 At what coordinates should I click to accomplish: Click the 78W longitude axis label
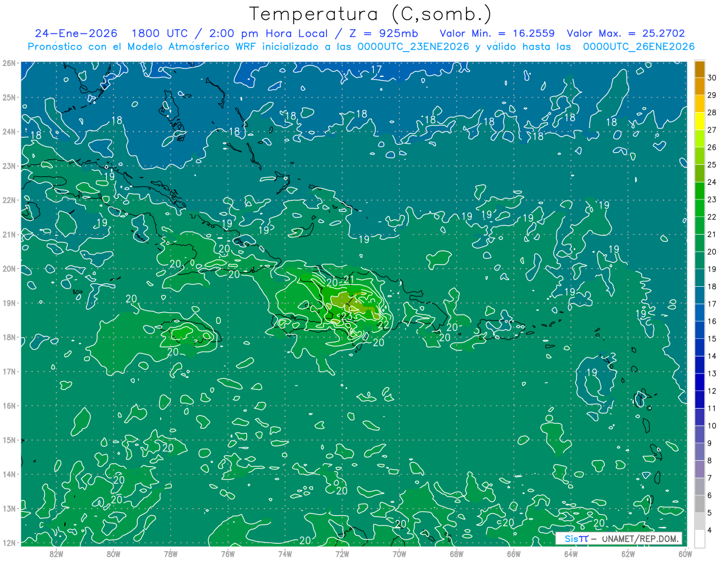tap(170, 554)
